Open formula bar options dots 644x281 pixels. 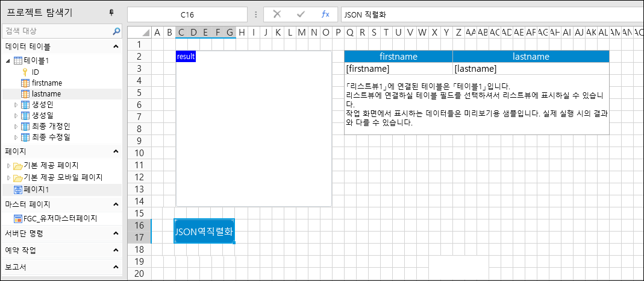click(256, 14)
